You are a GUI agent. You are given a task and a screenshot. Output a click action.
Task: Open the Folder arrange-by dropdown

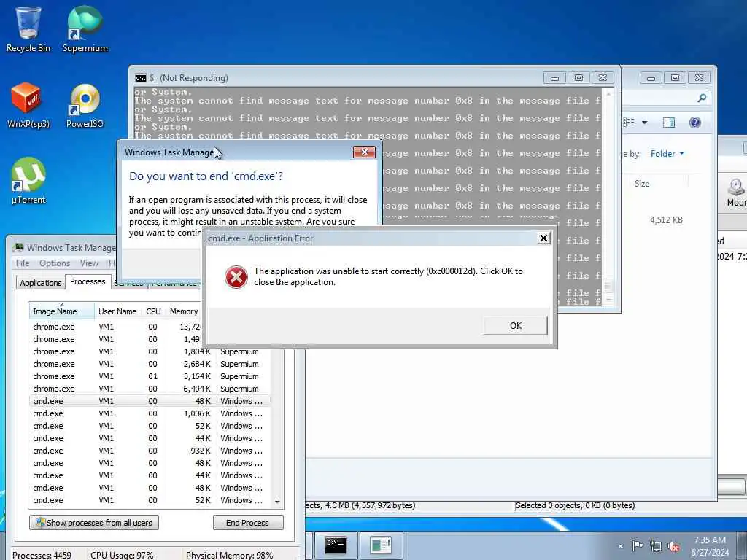pyautogui.click(x=667, y=153)
